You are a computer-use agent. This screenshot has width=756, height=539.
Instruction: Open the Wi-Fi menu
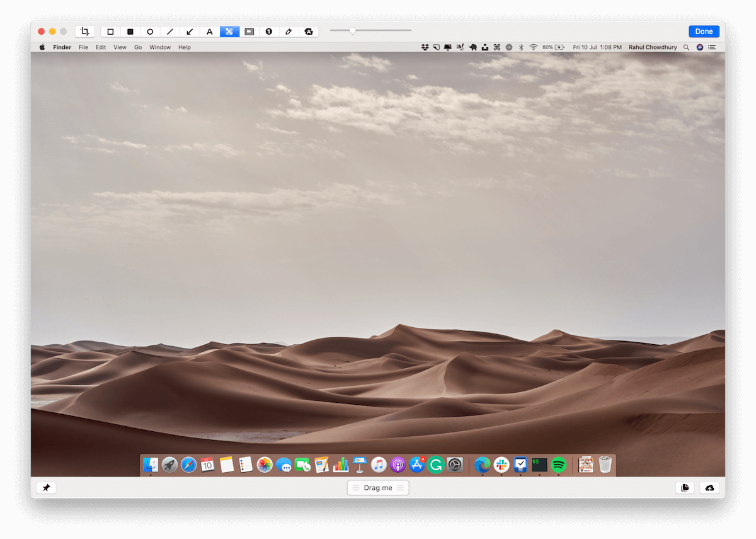[x=533, y=47]
